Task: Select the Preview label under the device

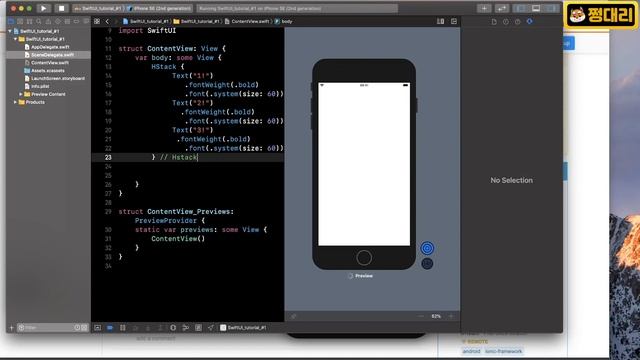Action: [364, 276]
